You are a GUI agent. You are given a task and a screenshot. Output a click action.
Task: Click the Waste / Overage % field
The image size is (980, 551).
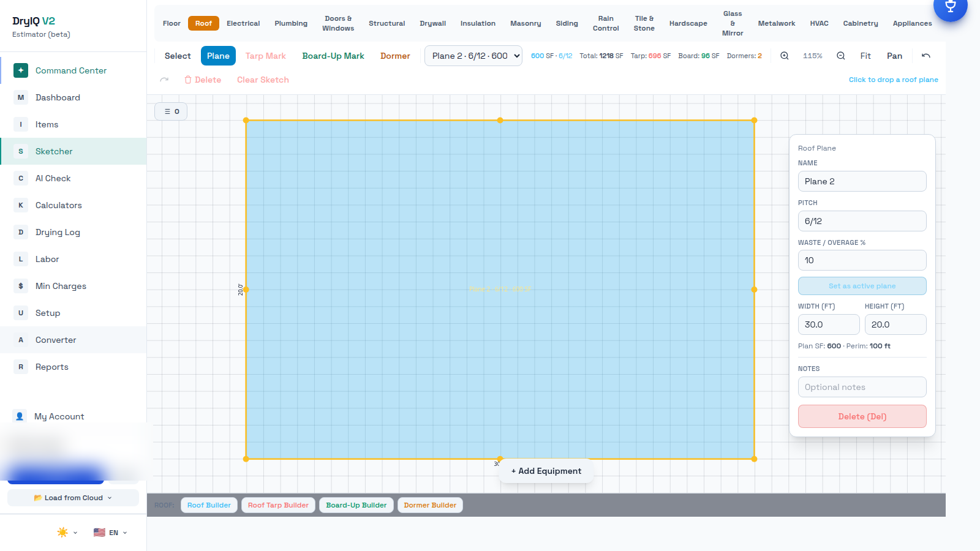point(862,260)
